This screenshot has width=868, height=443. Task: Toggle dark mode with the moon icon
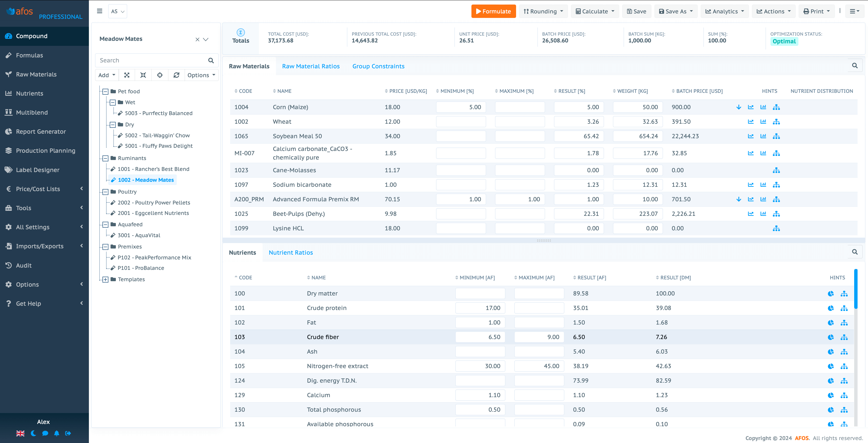[x=33, y=433]
